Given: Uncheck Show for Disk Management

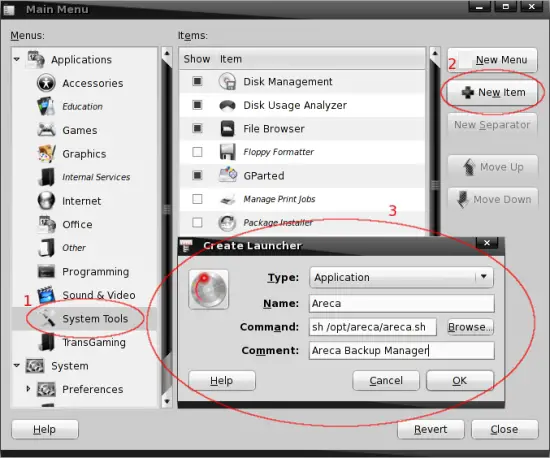Looking at the screenshot, I should click(x=197, y=81).
